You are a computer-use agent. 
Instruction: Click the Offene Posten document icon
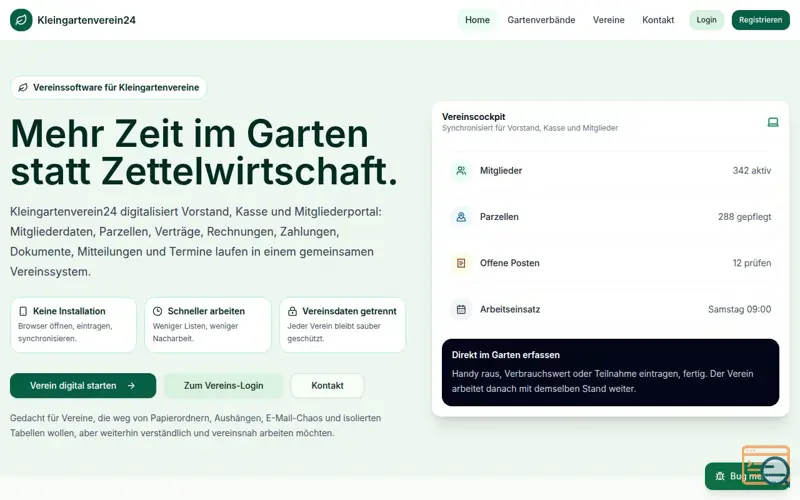click(x=461, y=263)
